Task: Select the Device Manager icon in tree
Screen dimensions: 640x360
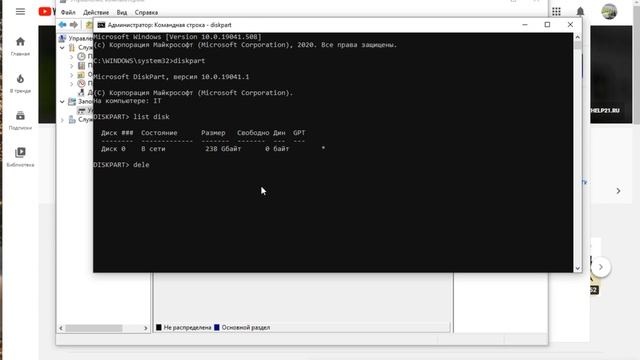Action: [x=81, y=92]
